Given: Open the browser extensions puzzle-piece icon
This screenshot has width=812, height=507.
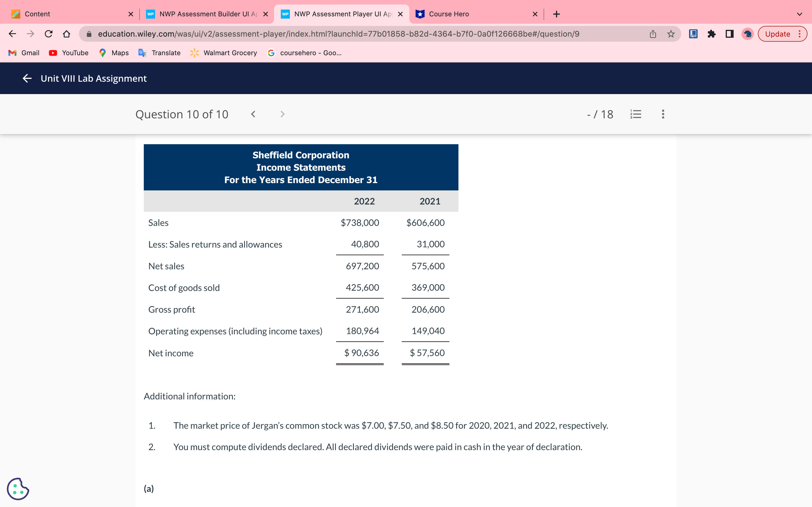Looking at the screenshot, I should 712,34.
